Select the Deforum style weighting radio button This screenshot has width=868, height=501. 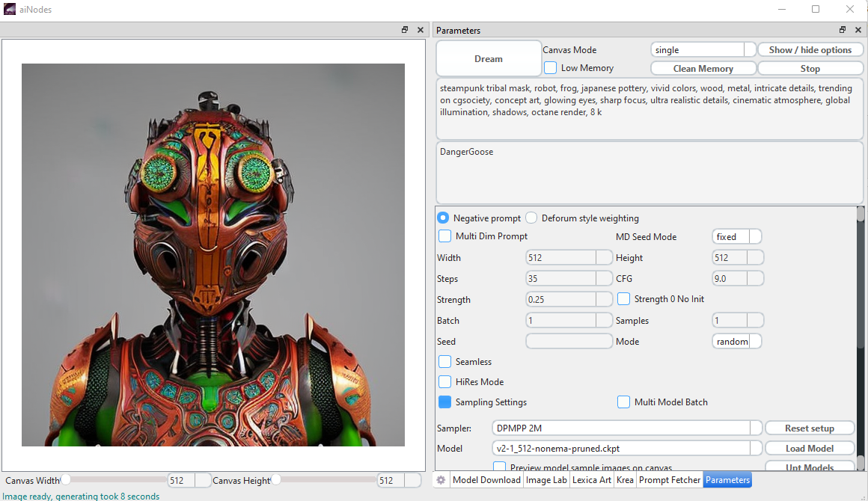[x=531, y=218]
